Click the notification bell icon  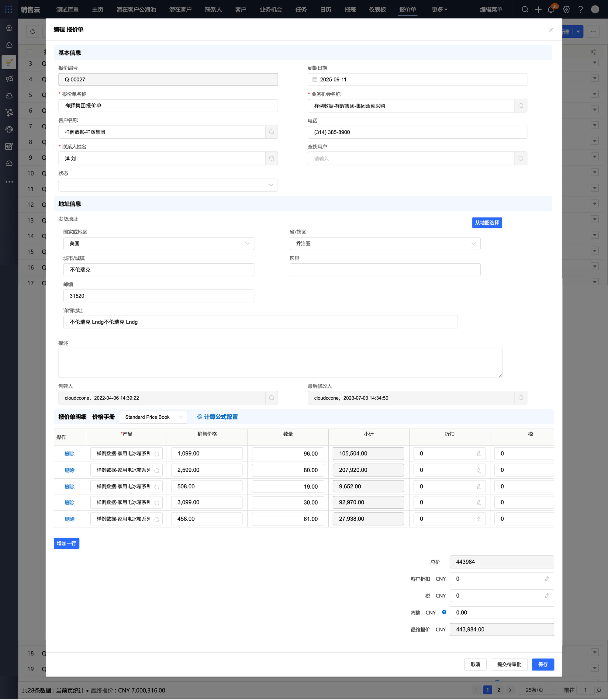coord(551,9)
